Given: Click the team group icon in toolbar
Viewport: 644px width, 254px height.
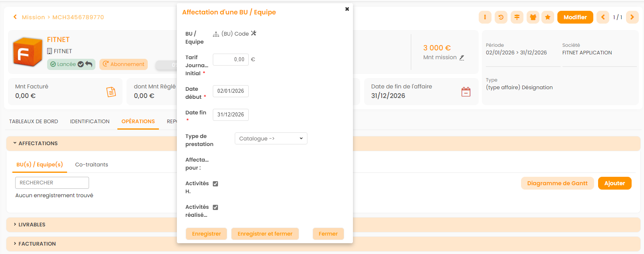Looking at the screenshot, I should click(x=533, y=17).
